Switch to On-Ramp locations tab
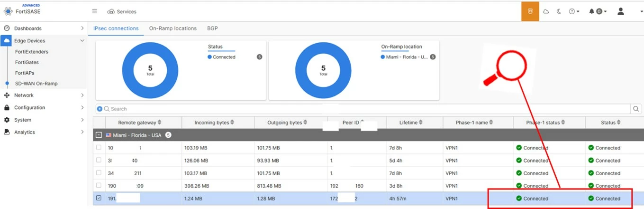The width and height of the screenshot is (644, 209). (173, 28)
